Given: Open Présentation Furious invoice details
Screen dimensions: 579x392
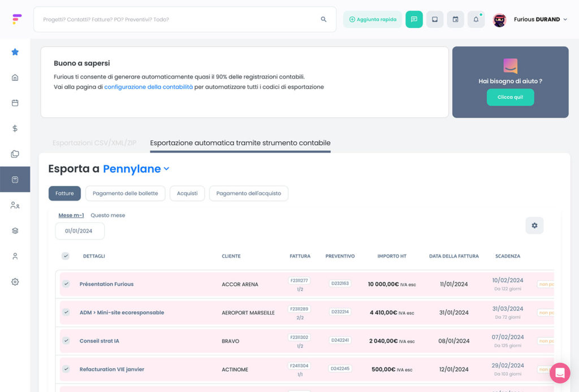Looking at the screenshot, I should [107, 284].
